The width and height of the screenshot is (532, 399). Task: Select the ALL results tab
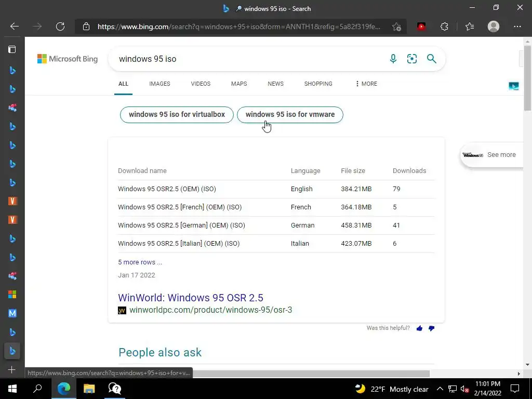click(x=123, y=84)
